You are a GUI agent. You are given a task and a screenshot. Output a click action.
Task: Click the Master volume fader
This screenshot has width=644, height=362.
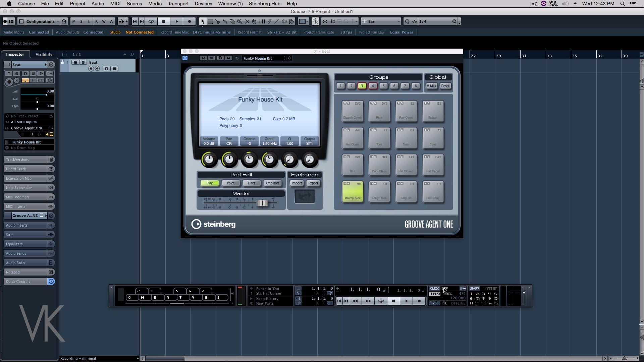click(x=262, y=203)
